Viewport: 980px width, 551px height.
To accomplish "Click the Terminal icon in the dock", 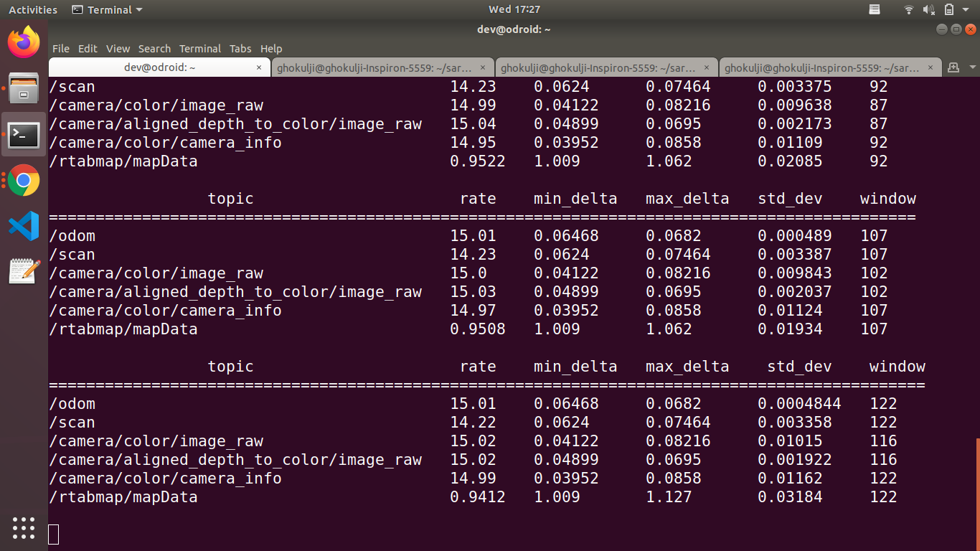I will point(24,134).
